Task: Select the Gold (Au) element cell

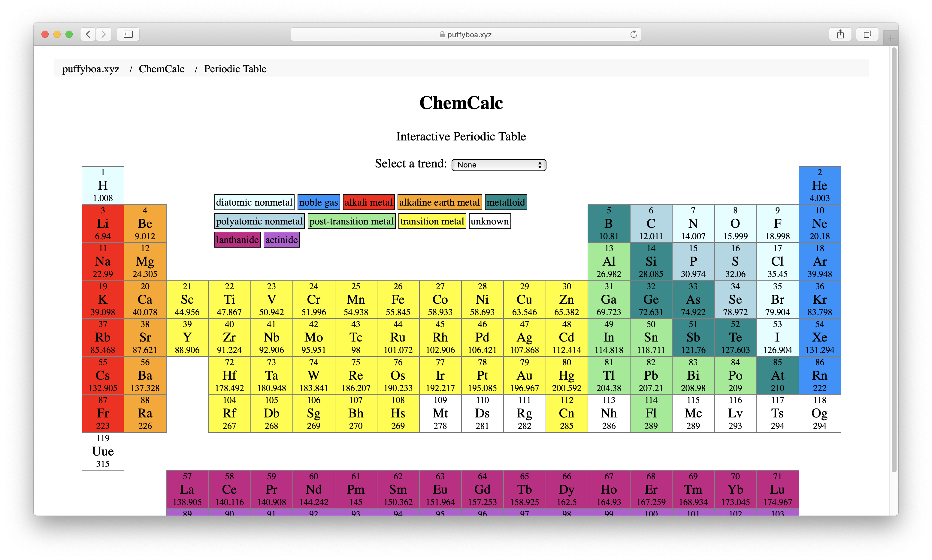Action: [524, 375]
